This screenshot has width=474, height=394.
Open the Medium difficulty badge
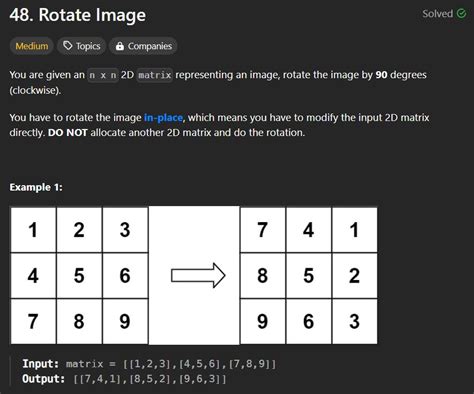[x=32, y=46]
